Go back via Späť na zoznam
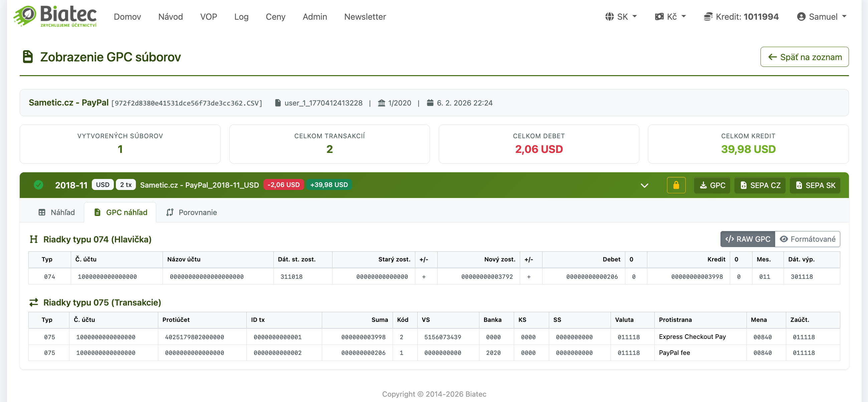Screen dimensions: 868x402 pos(804,57)
